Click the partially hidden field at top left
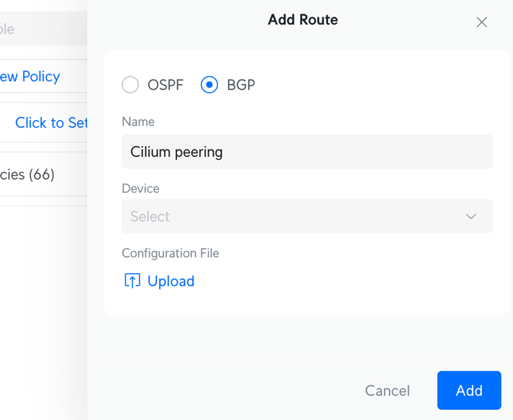 pyautogui.click(x=40, y=29)
